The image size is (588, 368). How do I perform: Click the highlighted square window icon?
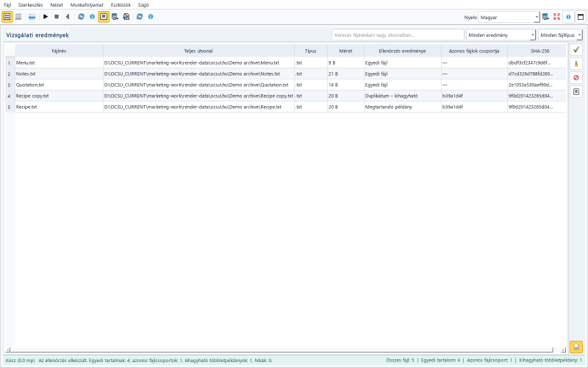[104, 16]
